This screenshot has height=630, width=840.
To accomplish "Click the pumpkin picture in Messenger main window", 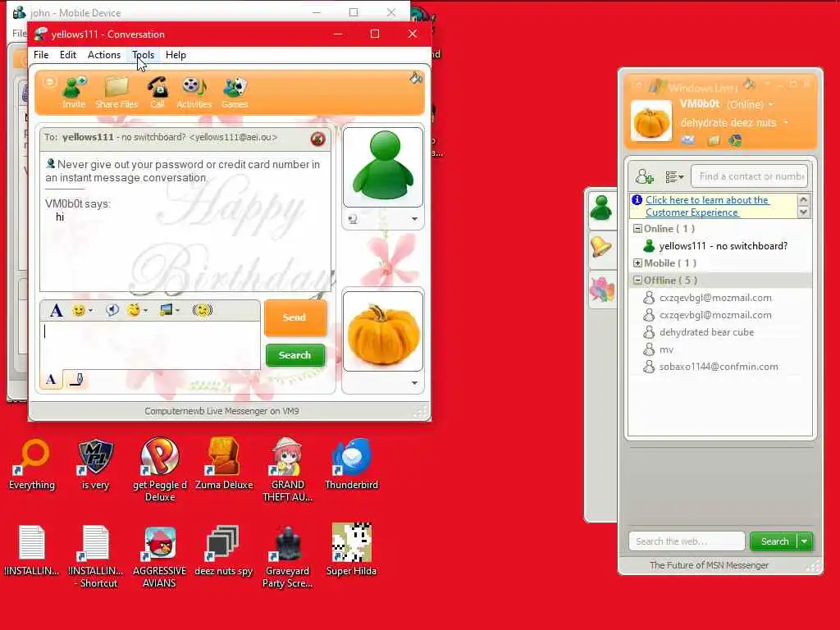I will click(651, 121).
